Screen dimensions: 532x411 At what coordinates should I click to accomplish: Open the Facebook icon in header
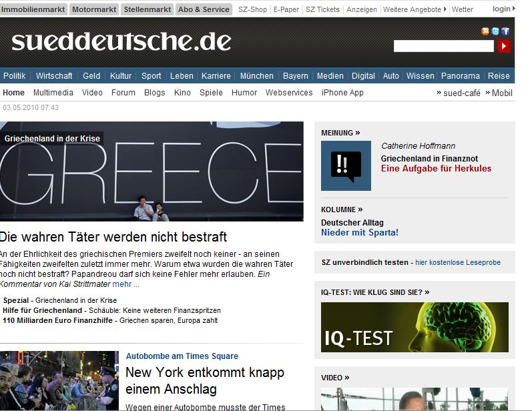pyautogui.click(x=505, y=31)
